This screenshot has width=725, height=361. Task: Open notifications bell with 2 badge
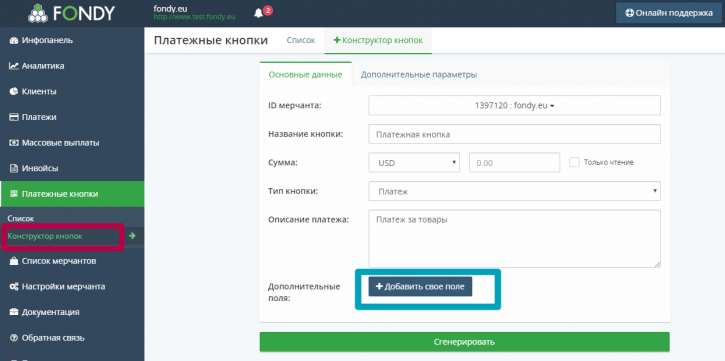click(262, 12)
